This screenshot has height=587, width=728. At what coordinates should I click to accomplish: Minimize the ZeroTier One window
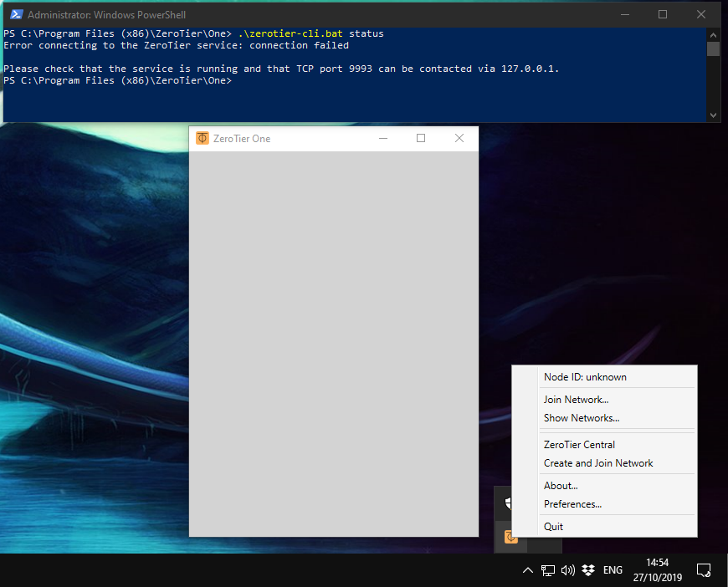(383, 138)
